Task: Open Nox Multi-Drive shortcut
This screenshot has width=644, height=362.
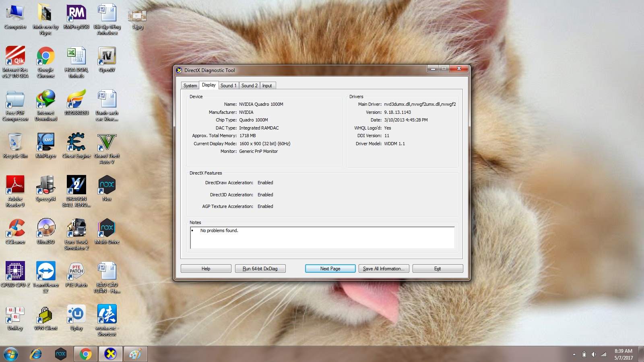Action: (107, 231)
